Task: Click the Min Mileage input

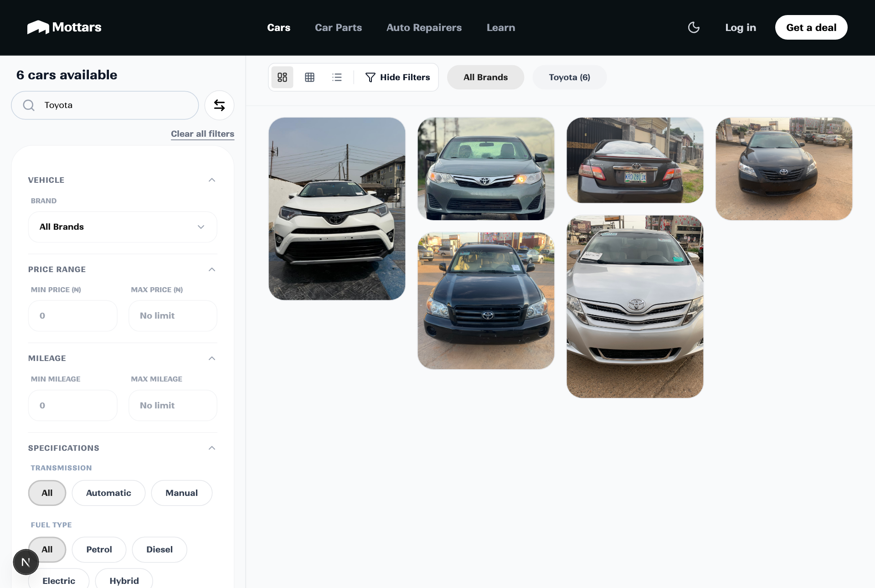Action: coord(72,406)
